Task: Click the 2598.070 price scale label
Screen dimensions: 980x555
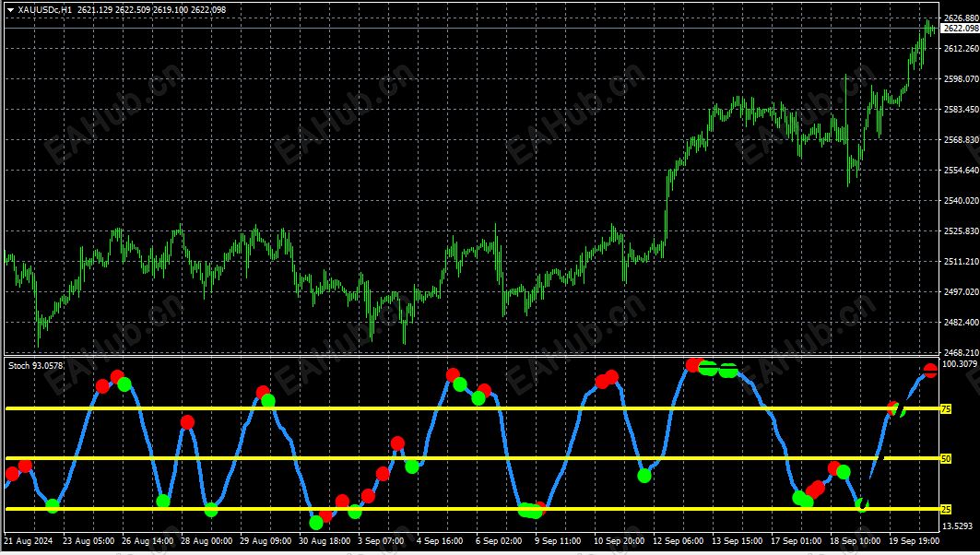Action: click(x=962, y=79)
